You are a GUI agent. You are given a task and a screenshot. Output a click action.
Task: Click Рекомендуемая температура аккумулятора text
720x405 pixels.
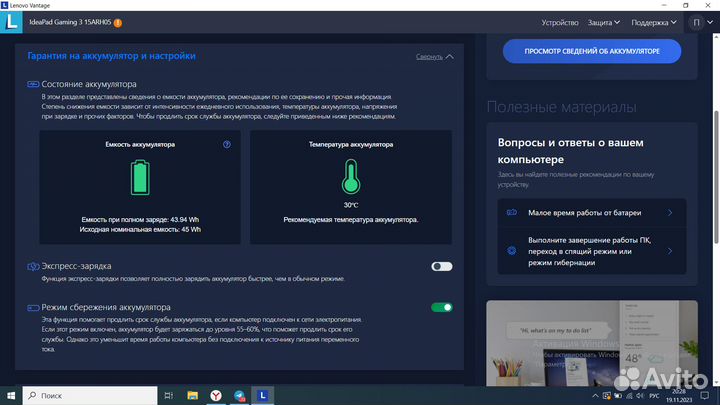[x=351, y=219]
